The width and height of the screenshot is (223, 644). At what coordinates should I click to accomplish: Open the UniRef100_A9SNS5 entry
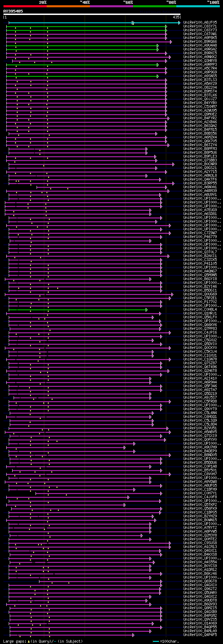[200, 76]
